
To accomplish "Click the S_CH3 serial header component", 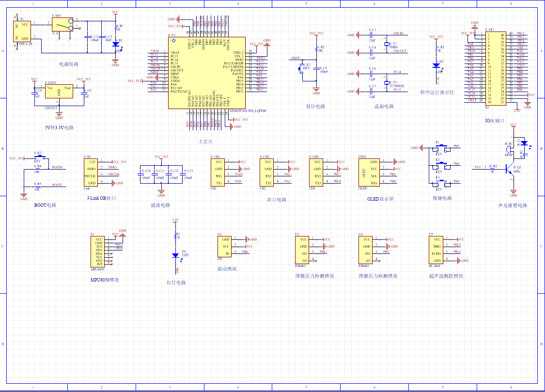I will 316,172.
